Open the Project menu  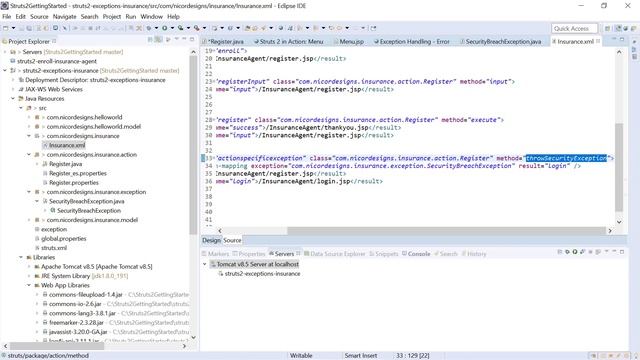point(112,17)
